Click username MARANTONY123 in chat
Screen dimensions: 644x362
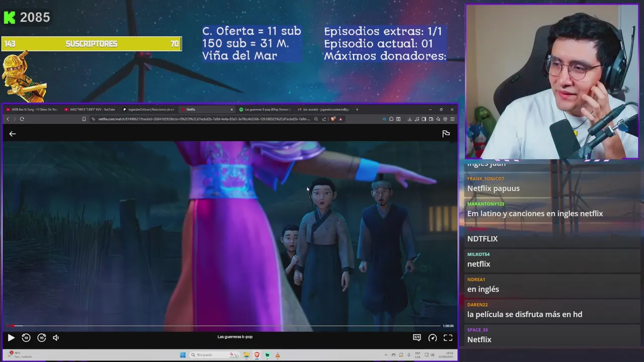486,204
